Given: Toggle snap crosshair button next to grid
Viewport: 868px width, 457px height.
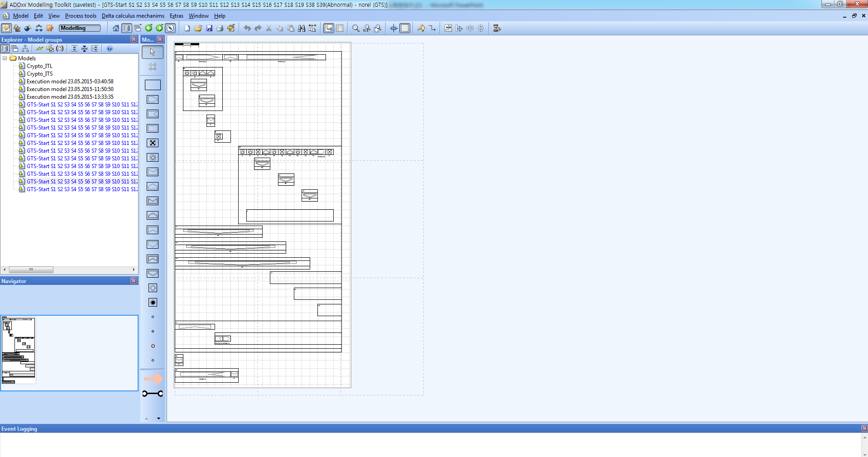Looking at the screenshot, I should [x=393, y=28].
